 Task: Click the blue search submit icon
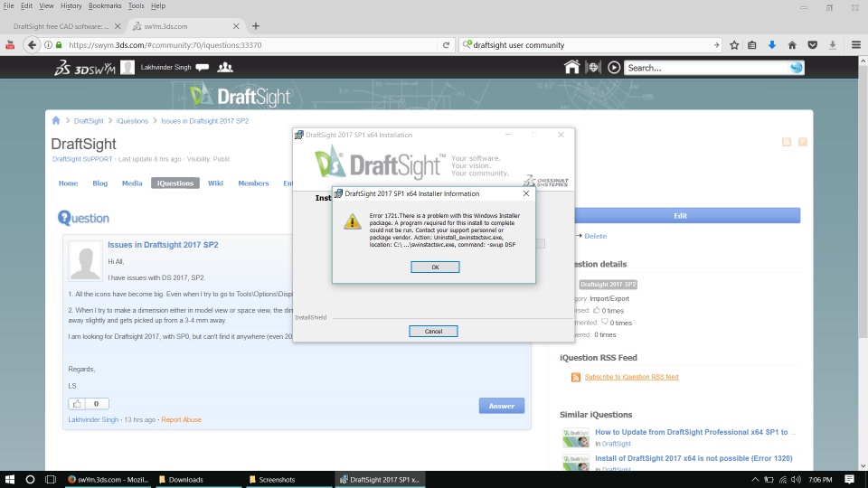point(796,68)
